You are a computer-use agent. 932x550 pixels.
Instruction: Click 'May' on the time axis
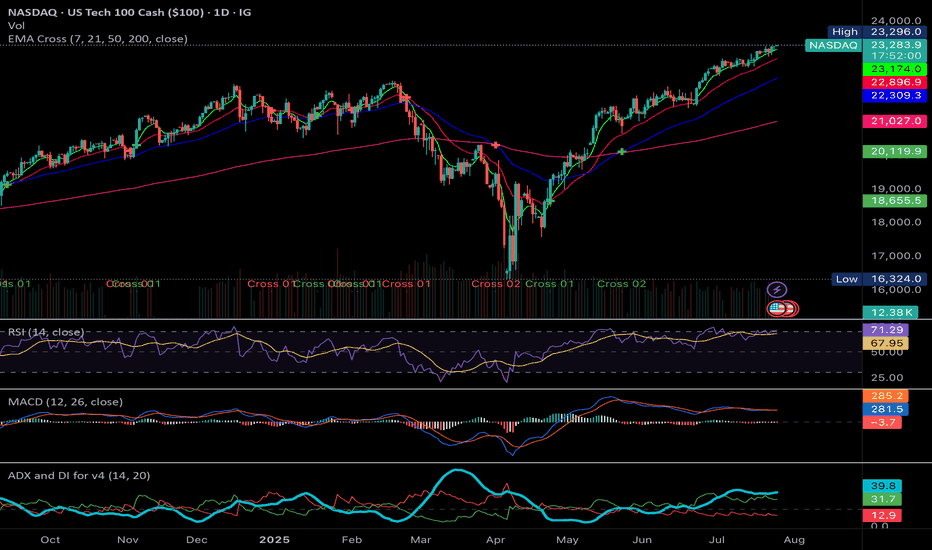[567, 540]
